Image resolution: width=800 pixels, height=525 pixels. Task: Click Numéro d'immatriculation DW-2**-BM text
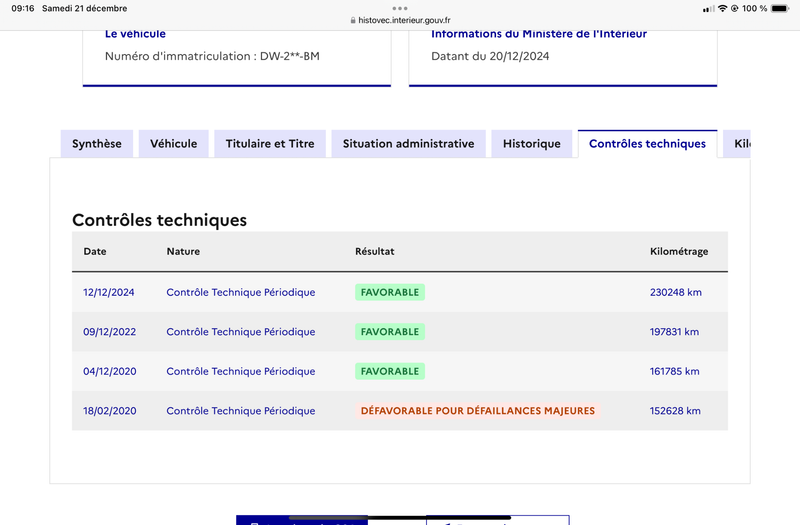click(212, 56)
